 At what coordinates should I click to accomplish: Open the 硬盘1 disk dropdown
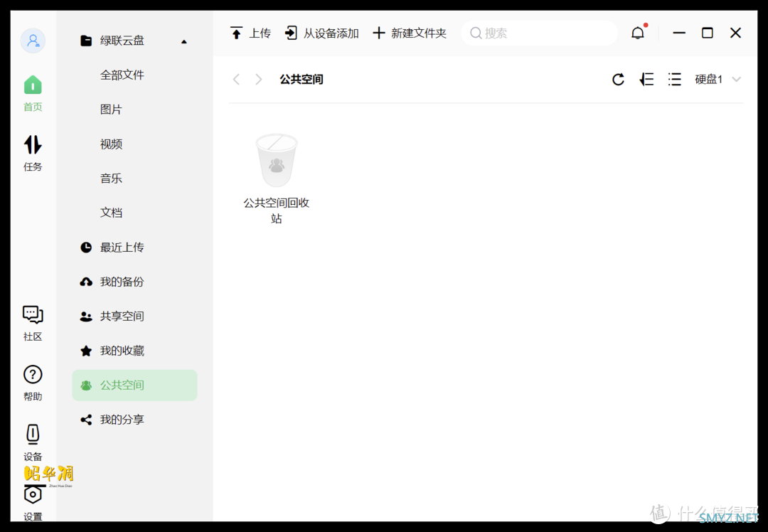[x=718, y=80]
